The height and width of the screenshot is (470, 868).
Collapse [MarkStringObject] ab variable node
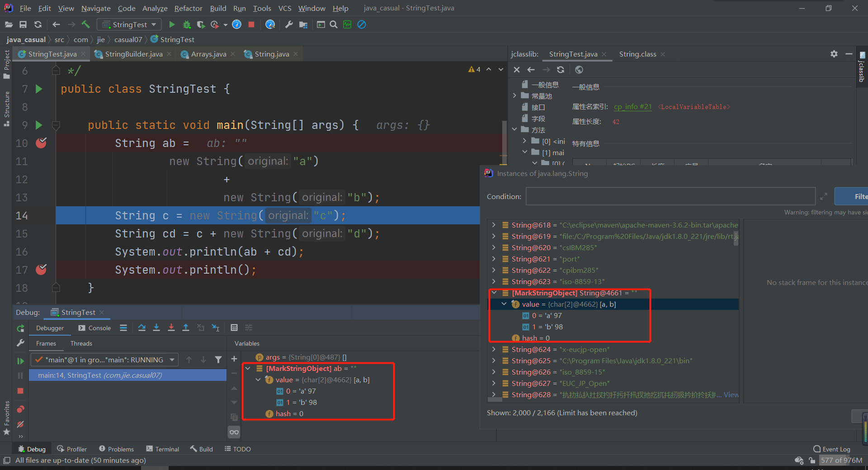coord(248,368)
